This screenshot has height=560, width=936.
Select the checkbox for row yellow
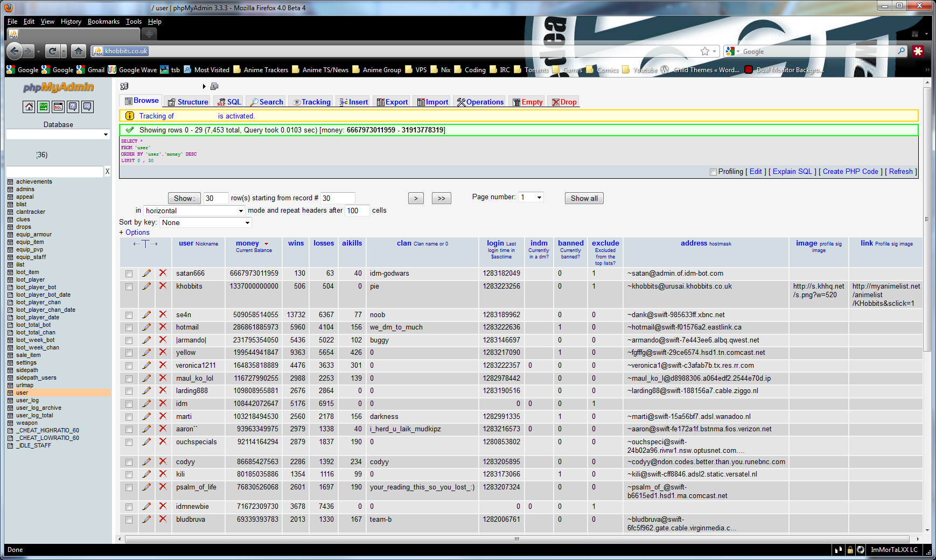pos(129,353)
